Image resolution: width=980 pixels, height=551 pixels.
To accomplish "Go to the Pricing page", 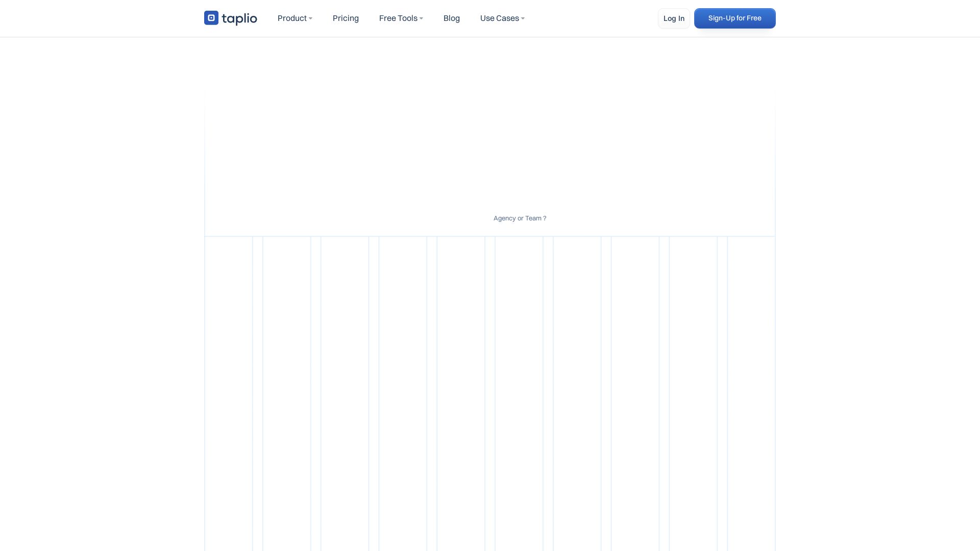I will 346,18.
